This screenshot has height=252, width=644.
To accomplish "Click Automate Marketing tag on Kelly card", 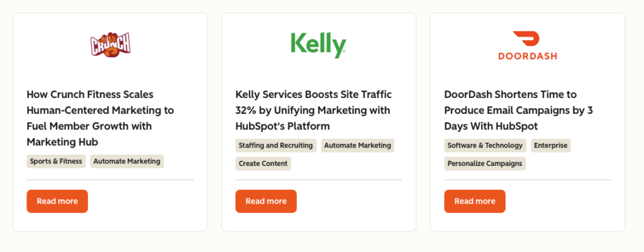I will point(357,145).
